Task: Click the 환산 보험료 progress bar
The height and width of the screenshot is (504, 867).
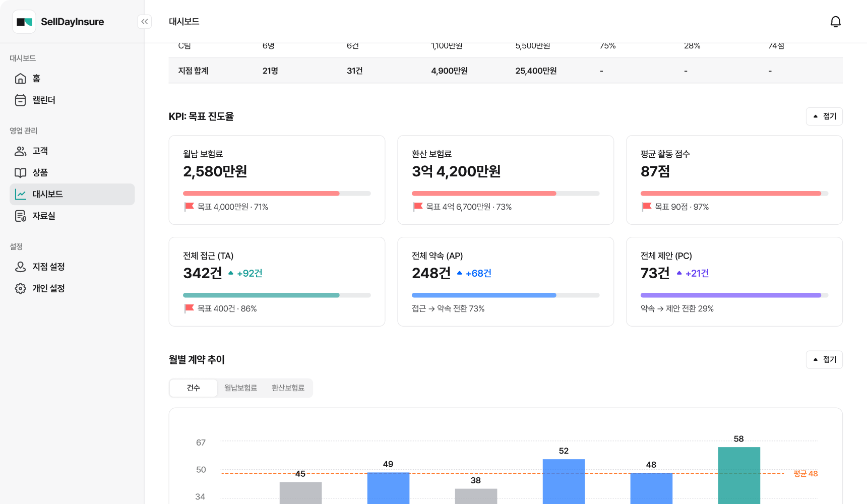Action: pos(506,194)
